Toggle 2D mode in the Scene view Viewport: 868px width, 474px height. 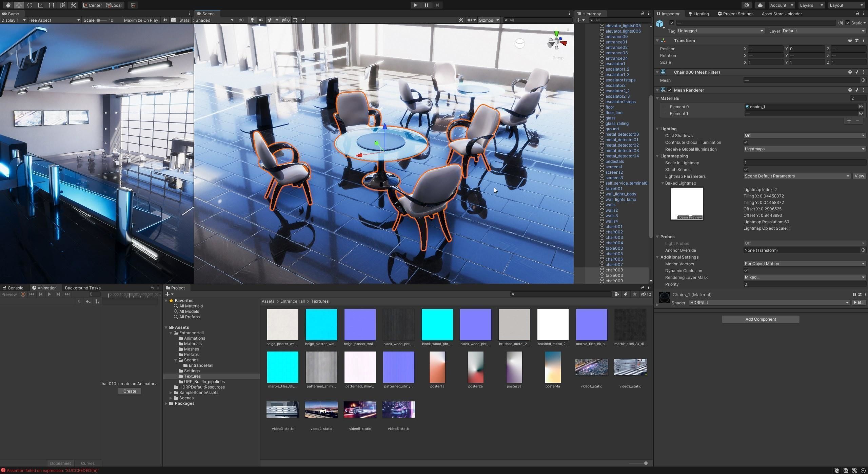241,20
